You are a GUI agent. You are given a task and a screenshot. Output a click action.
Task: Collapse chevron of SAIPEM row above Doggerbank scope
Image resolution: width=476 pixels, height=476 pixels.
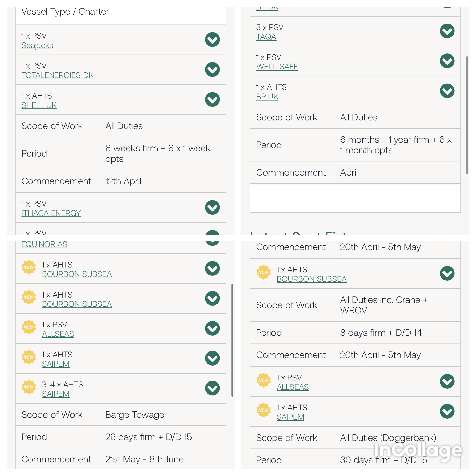tap(447, 411)
